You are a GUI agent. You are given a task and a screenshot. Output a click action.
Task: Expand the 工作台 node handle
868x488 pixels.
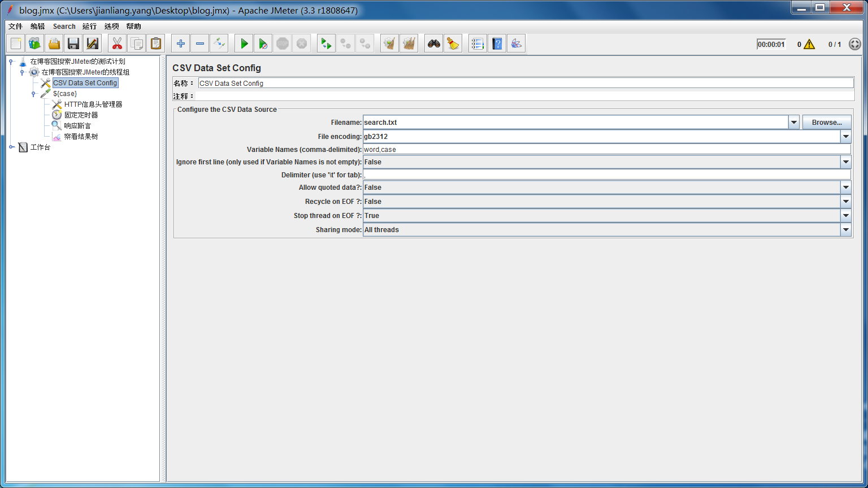click(11, 147)
